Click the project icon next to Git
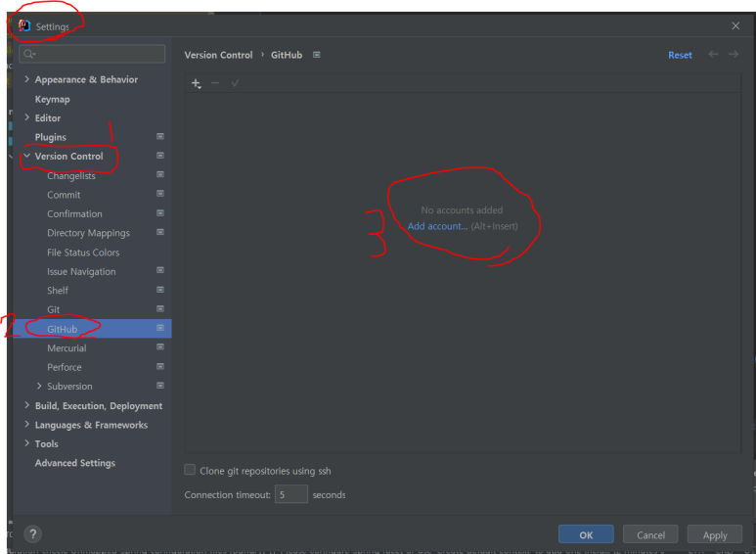Screen dimensions: 756x554 tap(160, 309)
